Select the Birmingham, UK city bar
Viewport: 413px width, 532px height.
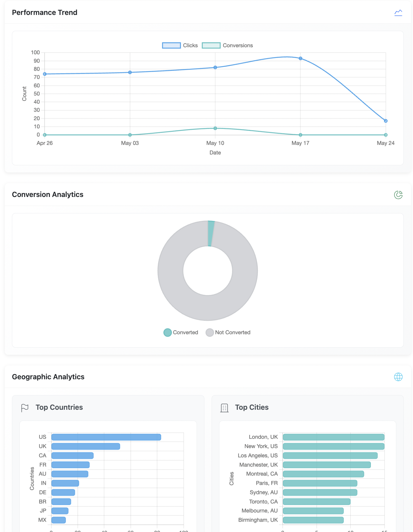click(x=313, y=520)
